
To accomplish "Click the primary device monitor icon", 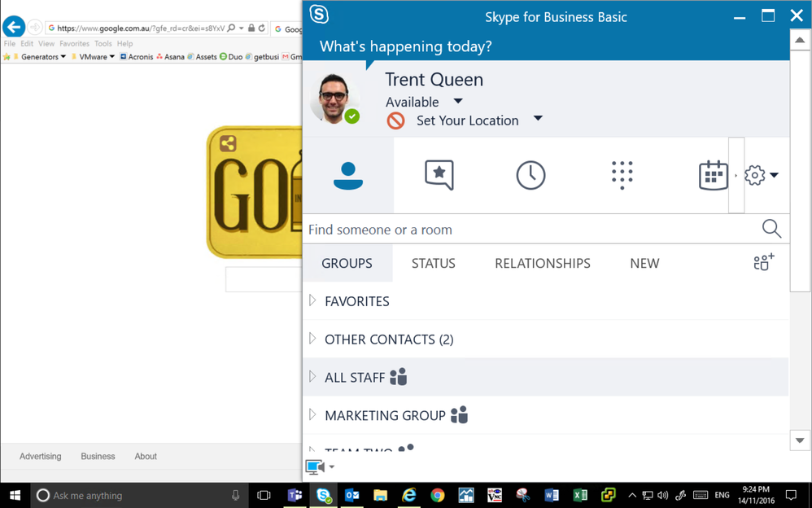I will [x=315, y=467].
